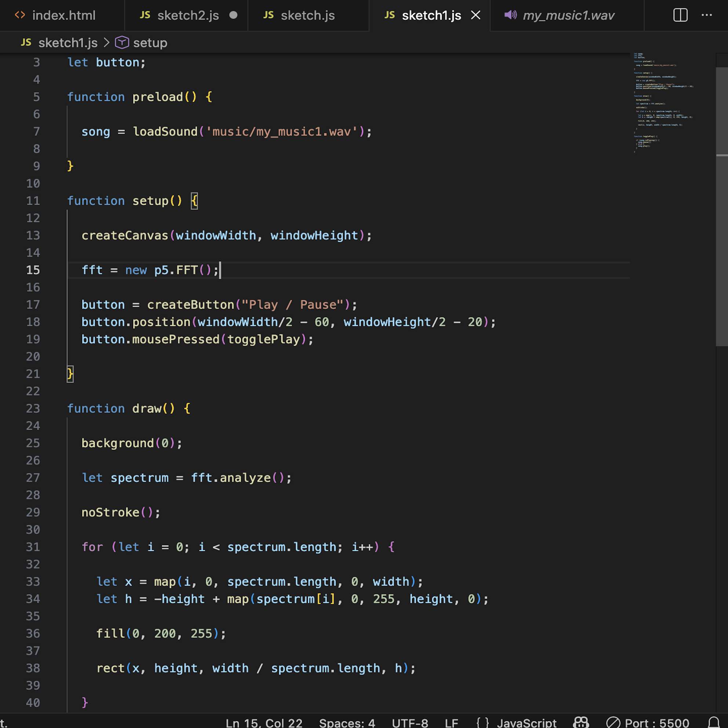The width and height of the screenshot is (728, 728).
Task: Click togglePlay on line 19
Action: tap(264, 339)
